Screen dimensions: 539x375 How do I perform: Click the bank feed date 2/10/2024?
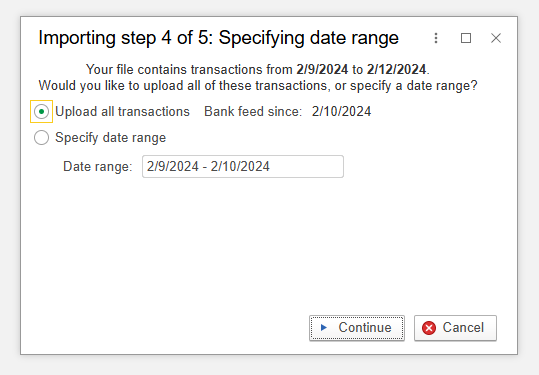tap(341, 112)
